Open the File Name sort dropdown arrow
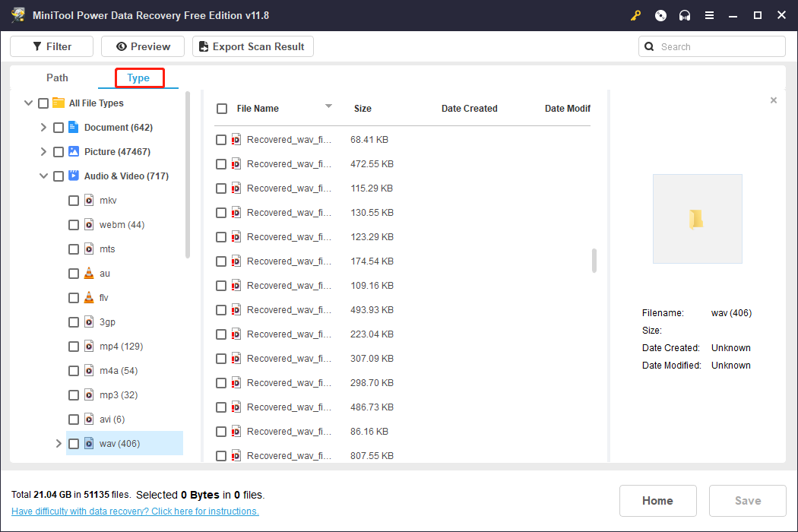This screenshot has height=532, width=798. (x=328, y=107)
